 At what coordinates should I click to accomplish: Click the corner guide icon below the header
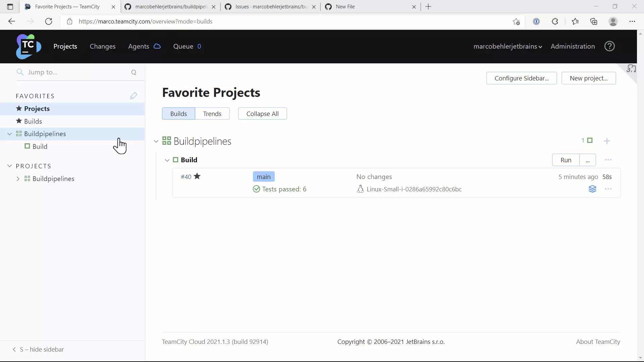[631, 69]
